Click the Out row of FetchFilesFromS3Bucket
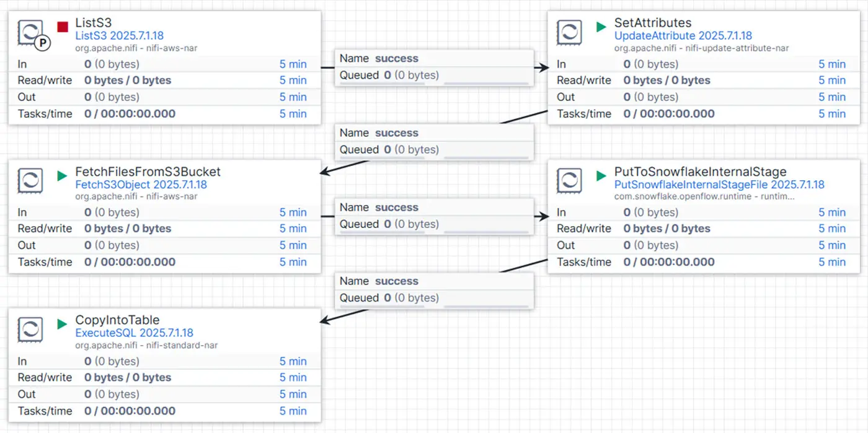Screen dimensions: 868x433 164,245
